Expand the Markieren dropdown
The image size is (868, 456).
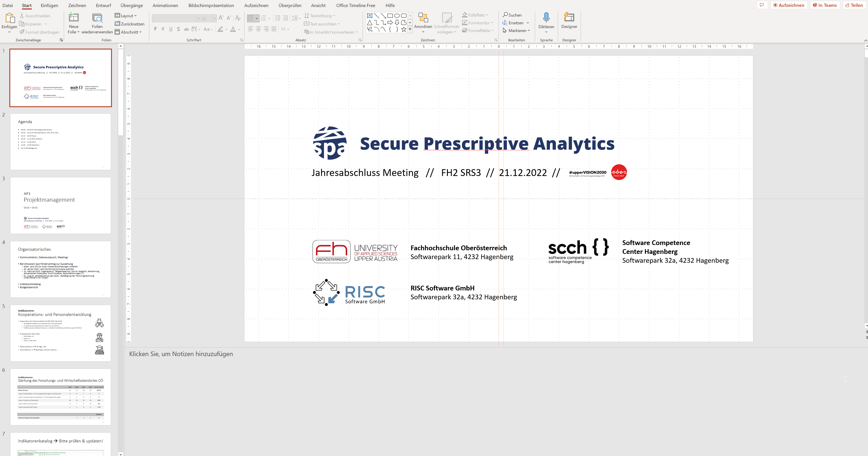[x=516, y=30]
